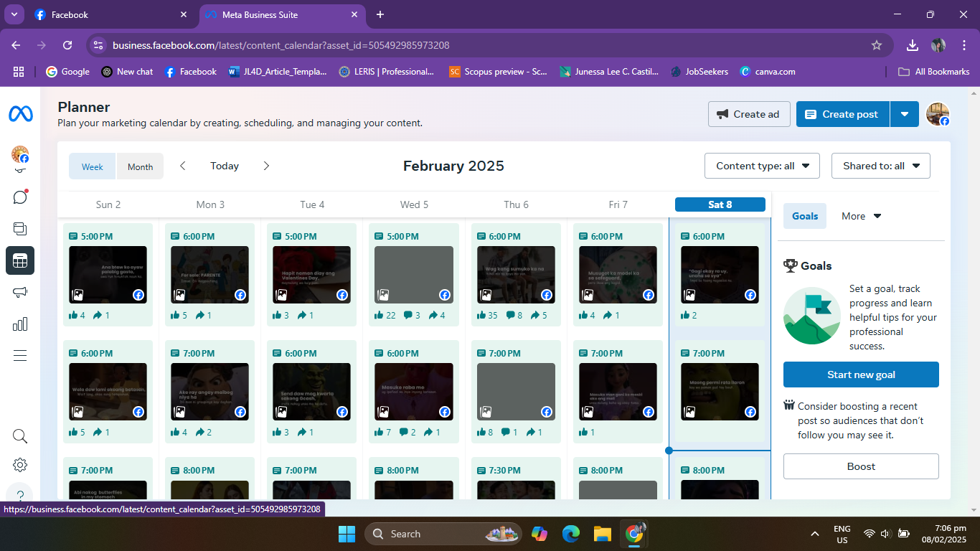Open taskbar clock showing 7:06 pm

943,534
